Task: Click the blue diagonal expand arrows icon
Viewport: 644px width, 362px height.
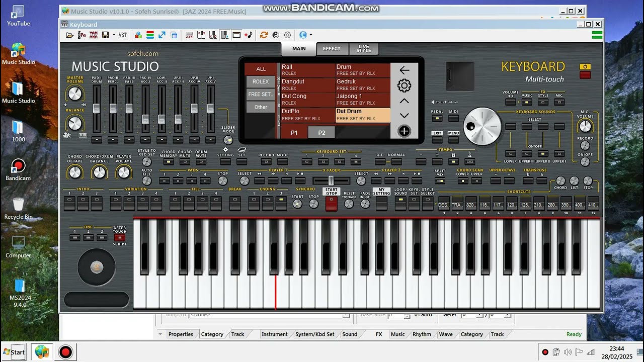Action: [x=162, y=35]
